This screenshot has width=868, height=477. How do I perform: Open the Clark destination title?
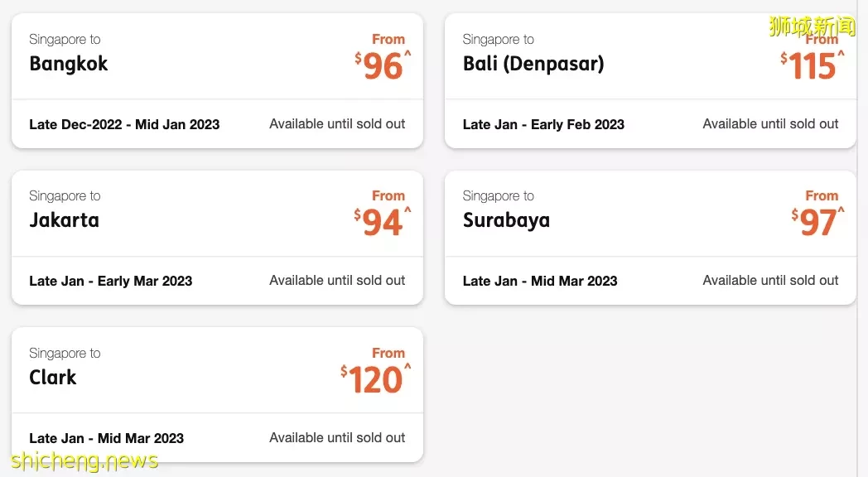click(52, 378)
